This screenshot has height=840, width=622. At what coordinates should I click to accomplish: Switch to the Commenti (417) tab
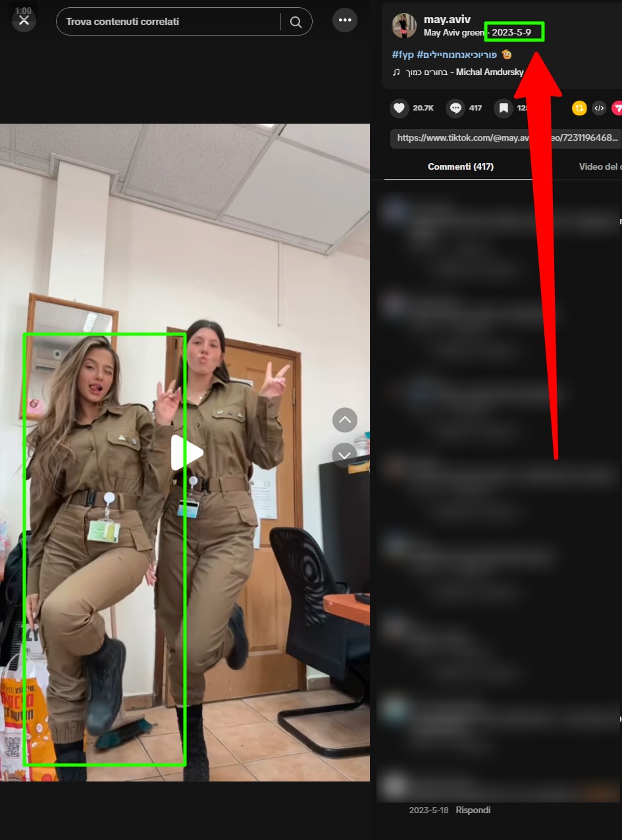click(x=460, y=166)
